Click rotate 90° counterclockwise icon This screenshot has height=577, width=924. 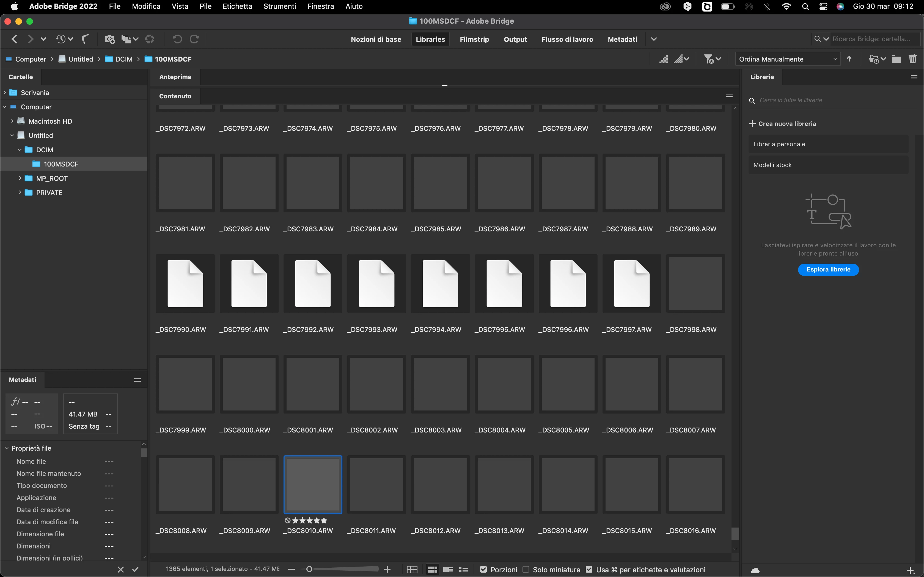click(177, 39)
